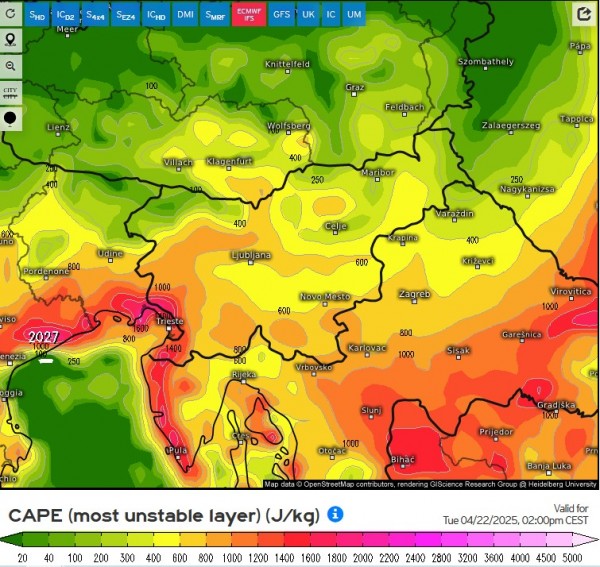Viewport: 600px width, 567px height.
Task: Click the Karlovac city label
Action: [367, 348]
